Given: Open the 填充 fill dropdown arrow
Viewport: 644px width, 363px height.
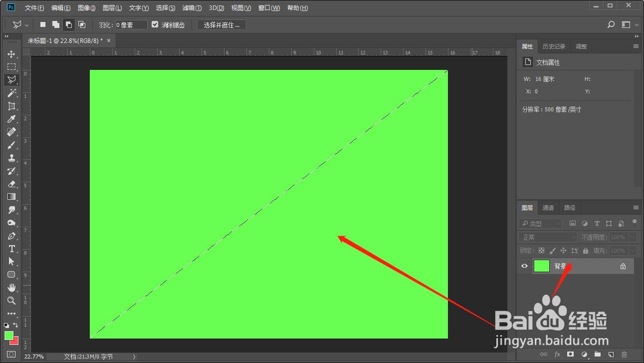Looking at the screenshot, I should pos(633,251).
